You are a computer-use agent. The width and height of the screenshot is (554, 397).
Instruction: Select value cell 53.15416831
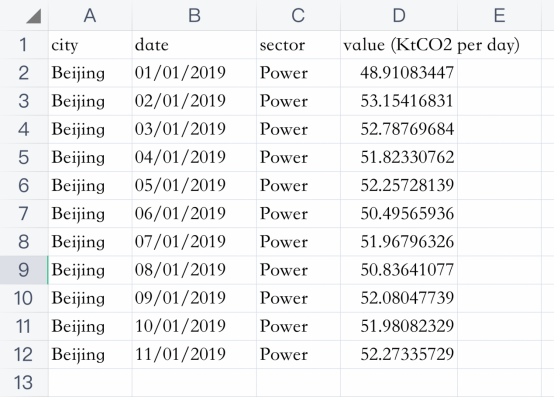399,101
